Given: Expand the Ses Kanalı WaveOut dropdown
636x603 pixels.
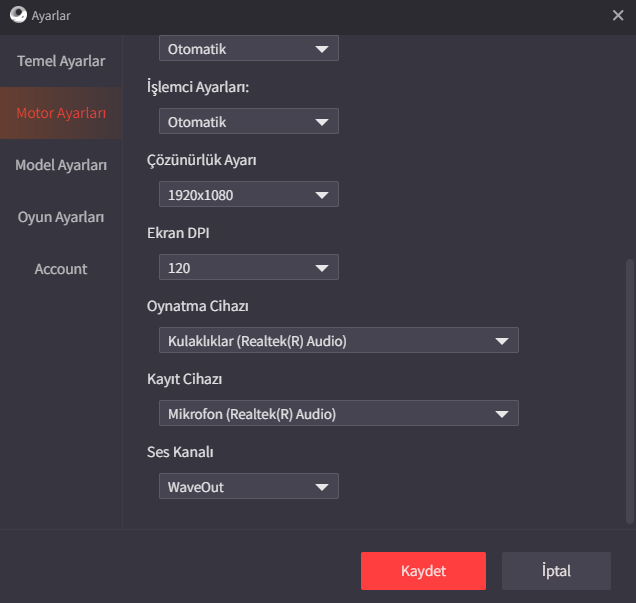Looking at the screenshot, I should pos(248,487).
